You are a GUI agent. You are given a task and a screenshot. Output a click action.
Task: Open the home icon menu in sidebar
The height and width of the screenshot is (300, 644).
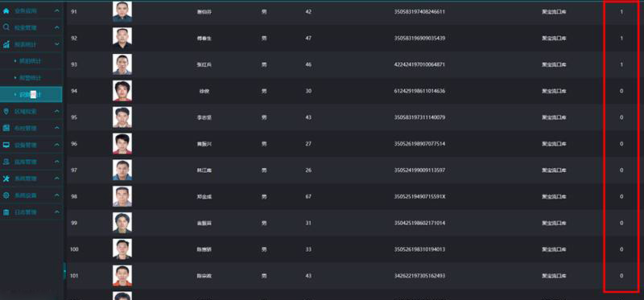pyautogui.click(x=6, y=11)
